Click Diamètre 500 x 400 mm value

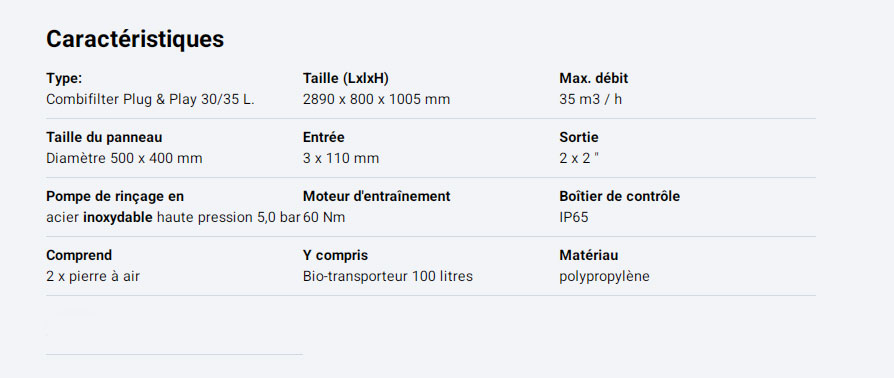coord(124,158)
